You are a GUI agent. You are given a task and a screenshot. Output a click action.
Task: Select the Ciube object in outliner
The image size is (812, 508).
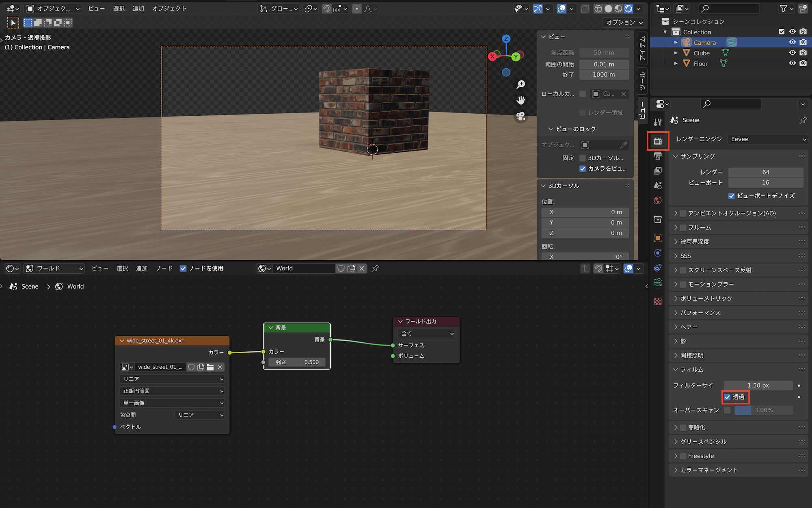tap(701, 53)
